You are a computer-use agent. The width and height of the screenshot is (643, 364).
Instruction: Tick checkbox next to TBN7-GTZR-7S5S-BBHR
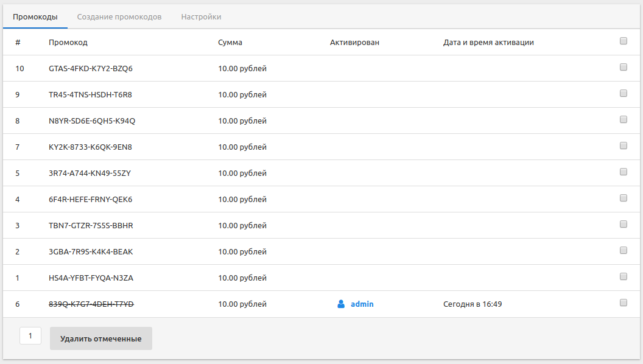(623, 225)
